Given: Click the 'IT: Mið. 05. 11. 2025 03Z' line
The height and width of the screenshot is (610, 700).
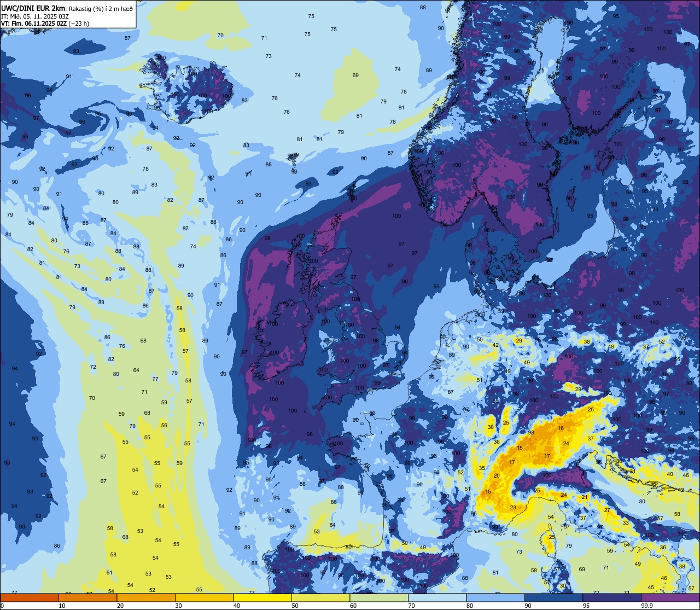Looking at the screenshot, I should [35, 16].
